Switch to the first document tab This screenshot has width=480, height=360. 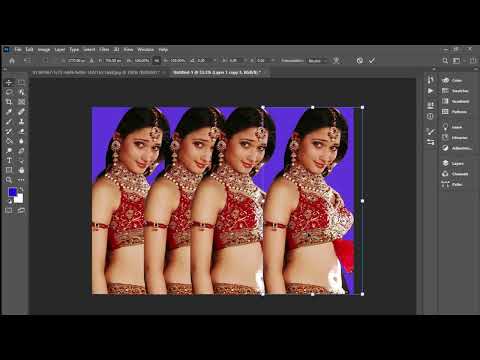pyautogui.click(x=96, y=72)
